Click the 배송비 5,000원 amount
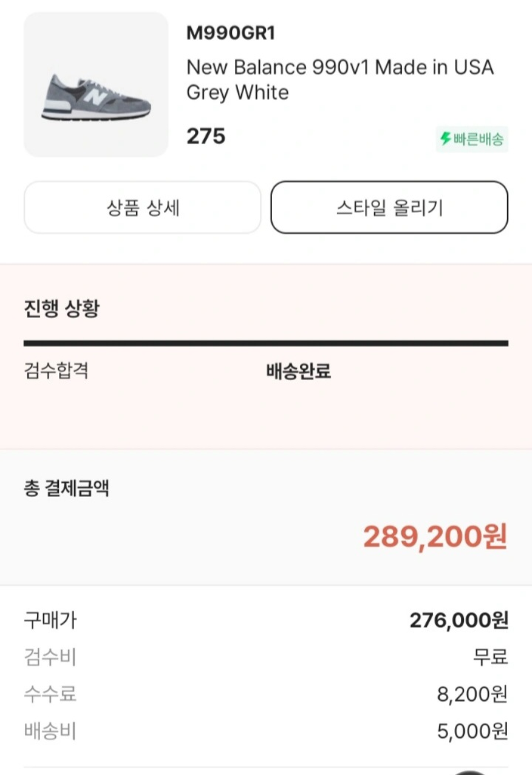Image resolution: width=532 pixels, height=775 pixels. pos(472,731)
